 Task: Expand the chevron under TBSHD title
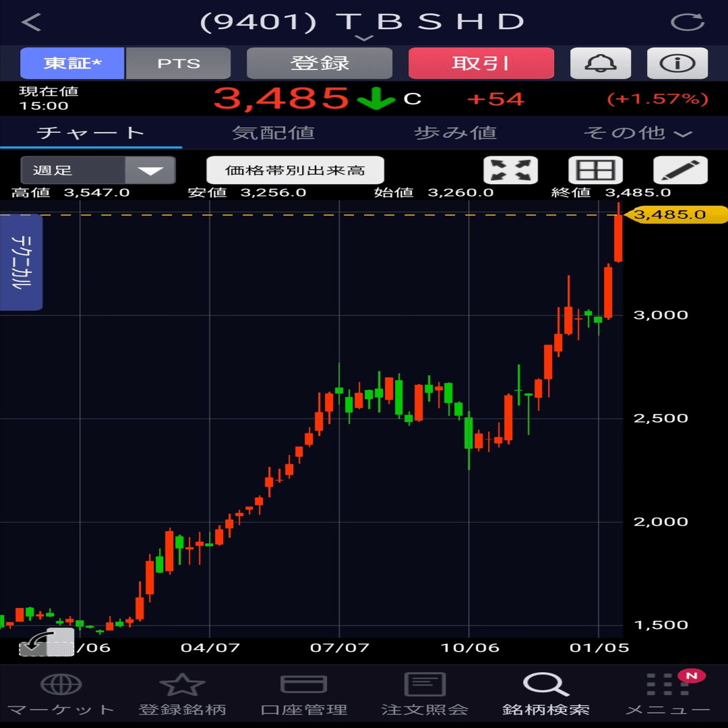pos(364,38)
